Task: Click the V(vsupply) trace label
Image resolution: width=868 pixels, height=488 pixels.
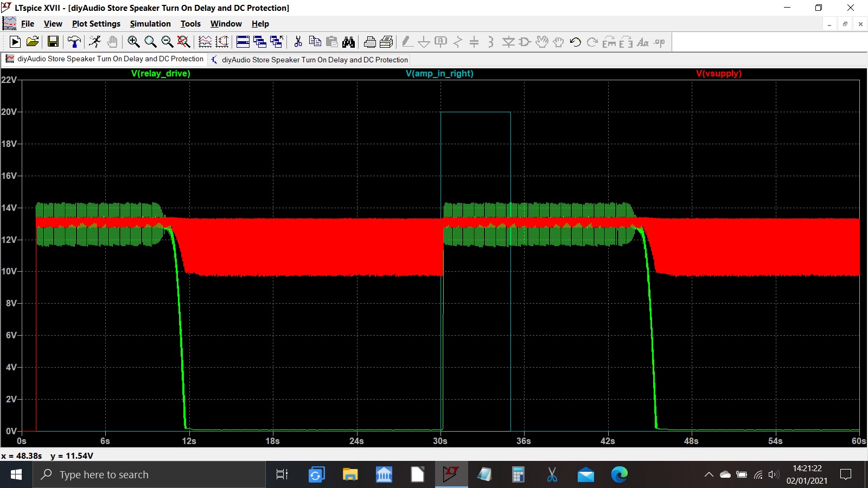Action: tap(719, 73)
